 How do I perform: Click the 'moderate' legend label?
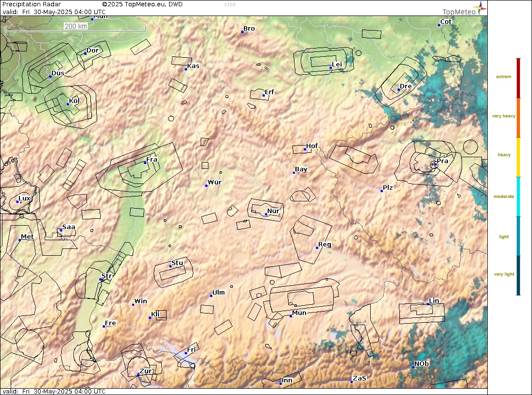[x=503, y=197]
